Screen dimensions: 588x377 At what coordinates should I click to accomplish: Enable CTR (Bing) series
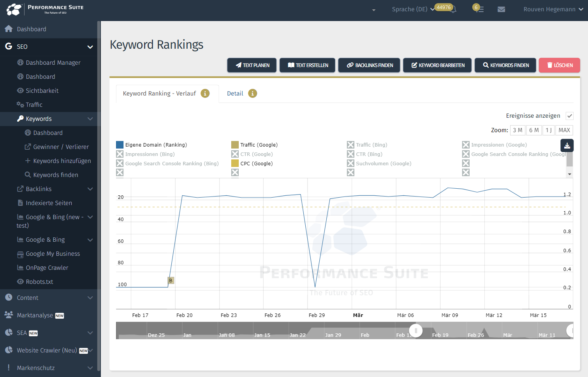click(350, 154)
